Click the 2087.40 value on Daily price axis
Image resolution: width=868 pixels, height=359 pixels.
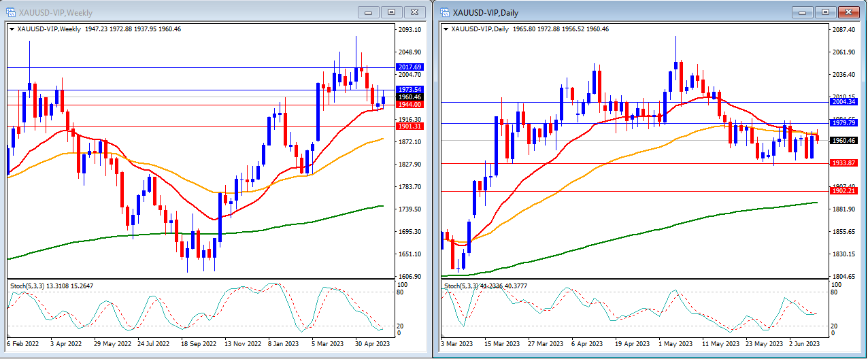coord(844,30)
